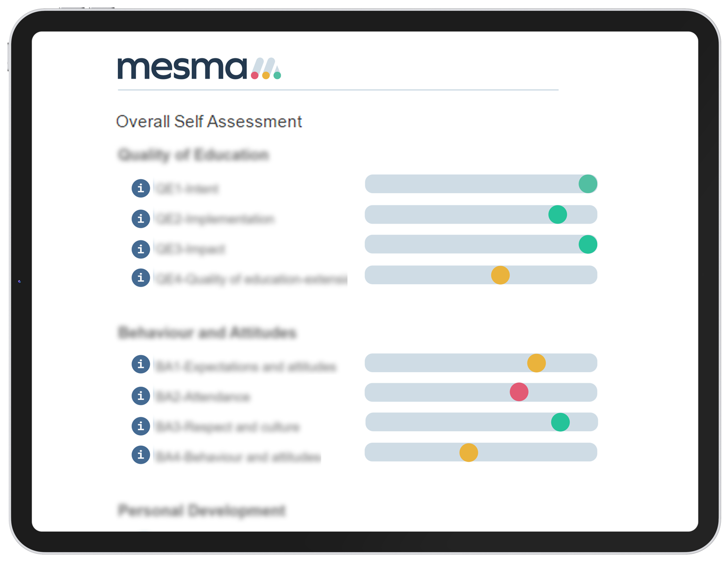The image size is (728, 561).
Task: Select amber handle on BA1 Expectations slider
Action: [536, 363]
